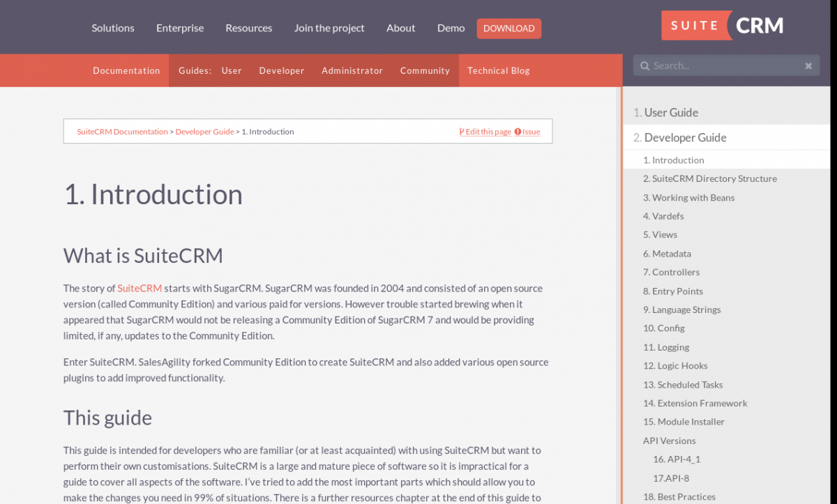
Task: Click the fork icon beside Edit this page
Action: [461, 131]
